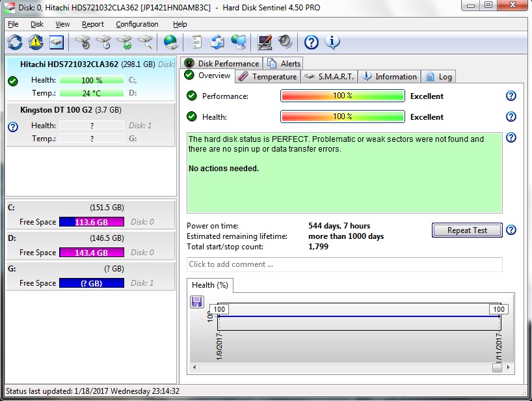
Task: Click the toolbar help question mark icon
Action: click(x=311, y=42)
